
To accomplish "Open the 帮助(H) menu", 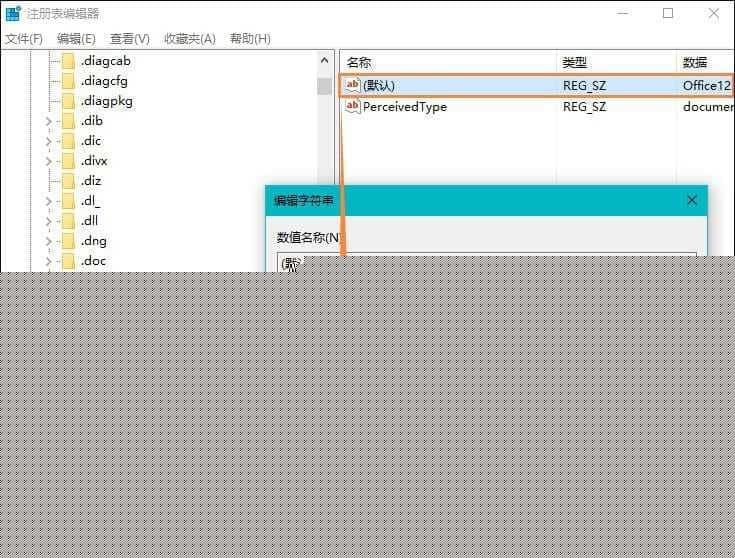I will [x=250, y=38].
